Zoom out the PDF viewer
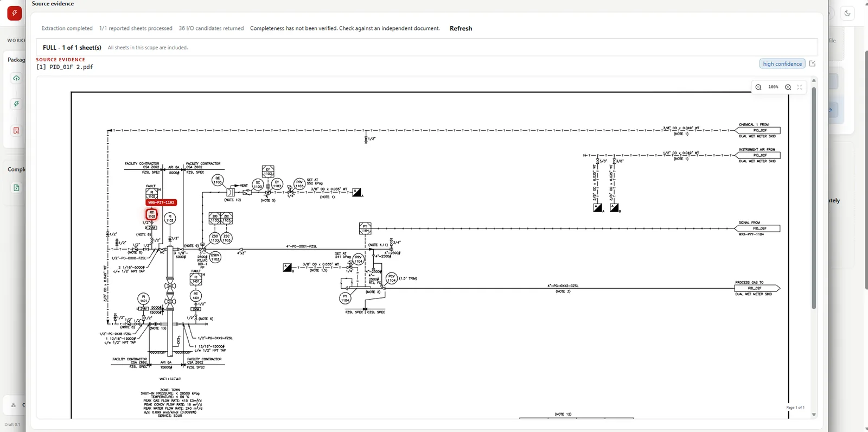868x432 pixels. (x=758, y=87)
